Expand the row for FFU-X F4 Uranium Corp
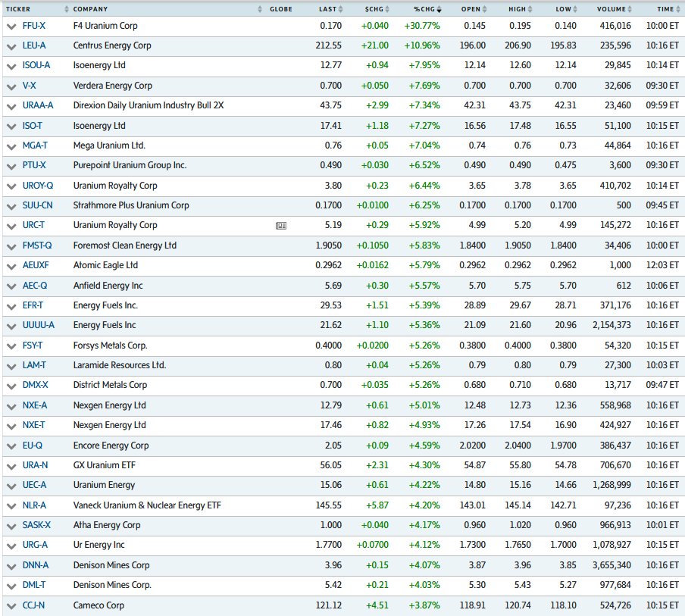685x616 pixels. click(11, 25)
